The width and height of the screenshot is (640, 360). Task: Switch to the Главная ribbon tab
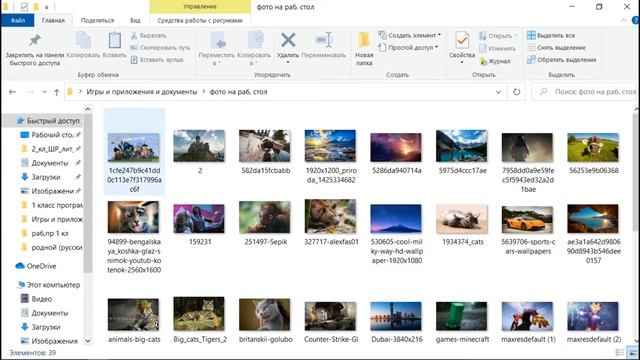pyautogui.click(x=53, y=20)
